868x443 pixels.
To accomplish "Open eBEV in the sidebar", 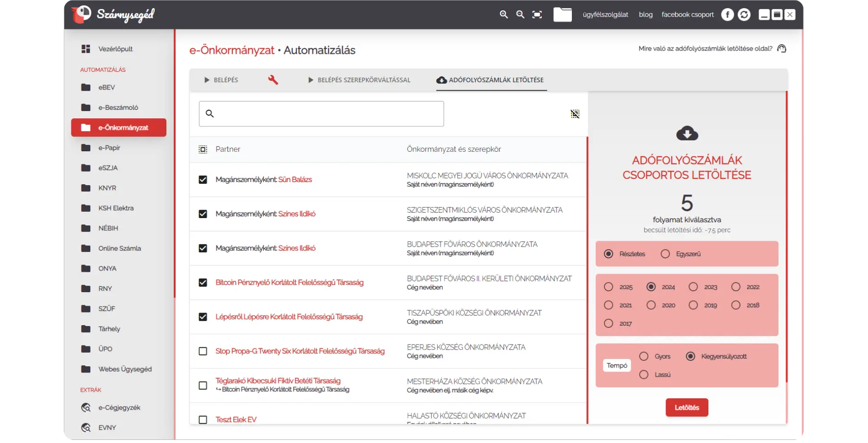I will click(107, 87).
